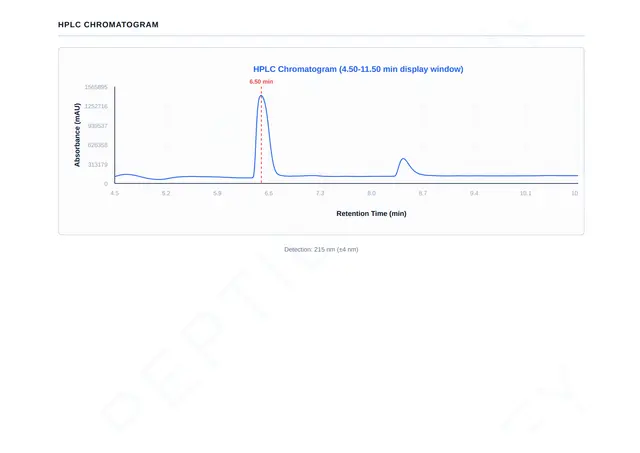Click the Retention Time (min) axis label
The width and height of the screenshot is (640, 453).
coord(371,213)
